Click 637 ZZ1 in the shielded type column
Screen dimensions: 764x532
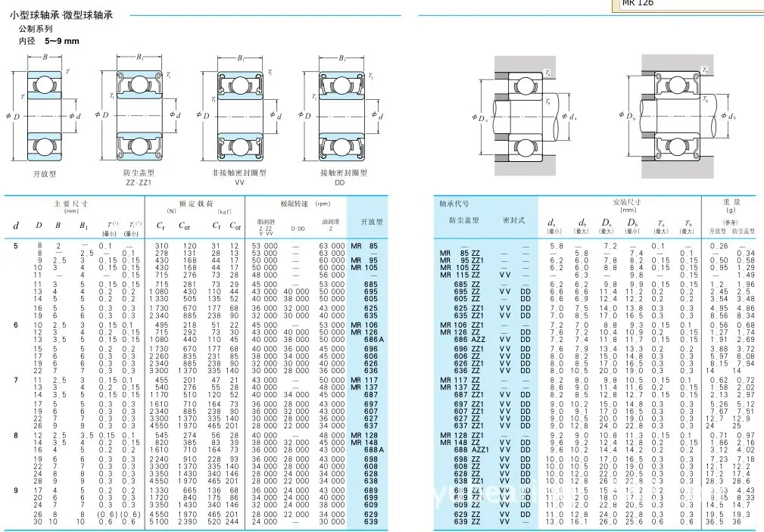point(469,426)
